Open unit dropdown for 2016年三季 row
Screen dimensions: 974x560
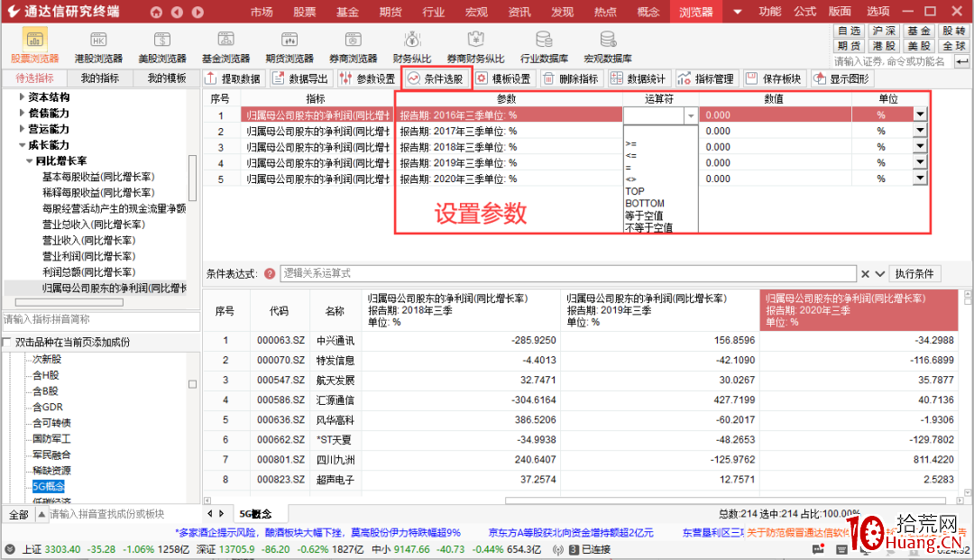(x=920, y=115)
